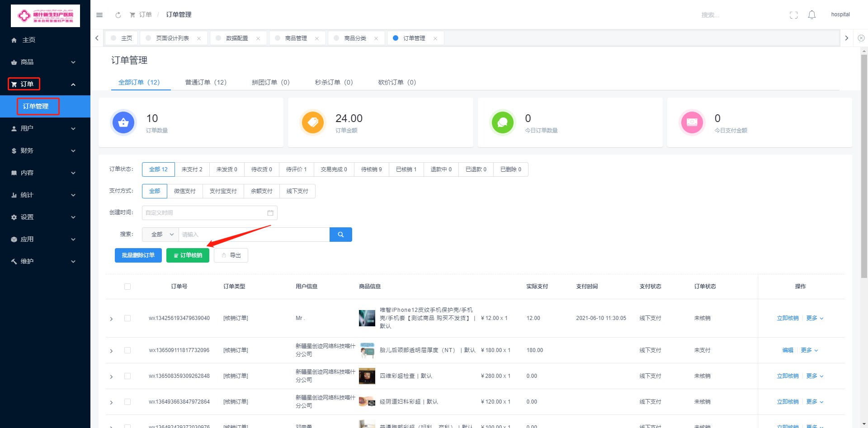The width and height of the screenshot is (868, 428).
Task: Close the 数据配置 tab
Action: click(x=258, y=38)
